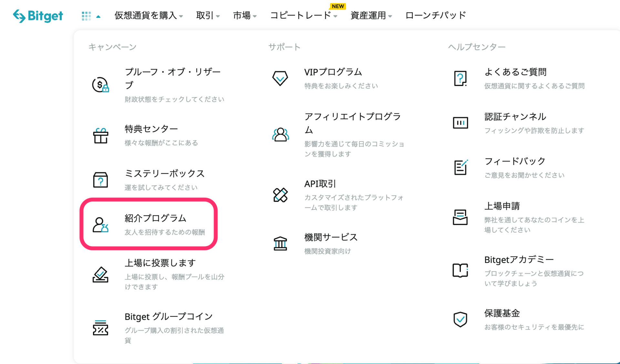Click the 様々な報酬がここにある description
This screenshot has height=364, width=620.
(x=161, y=143)
